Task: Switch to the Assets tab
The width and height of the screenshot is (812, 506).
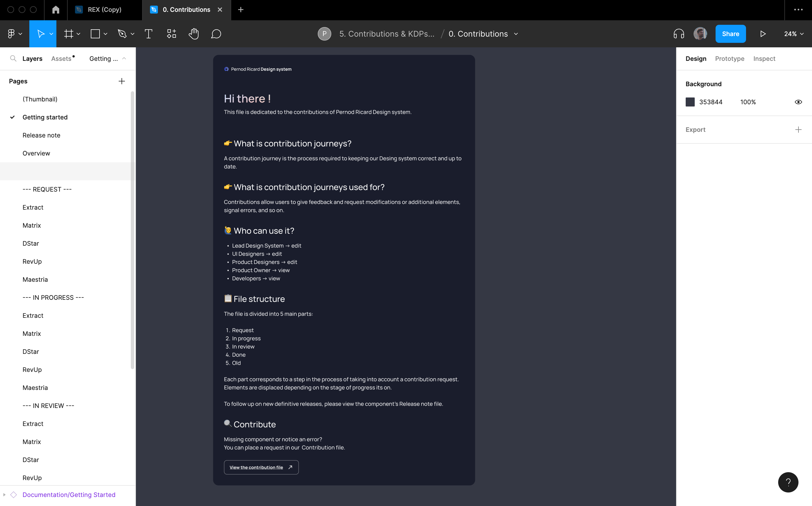Action: pyautogui.click(x=61, y=59)
